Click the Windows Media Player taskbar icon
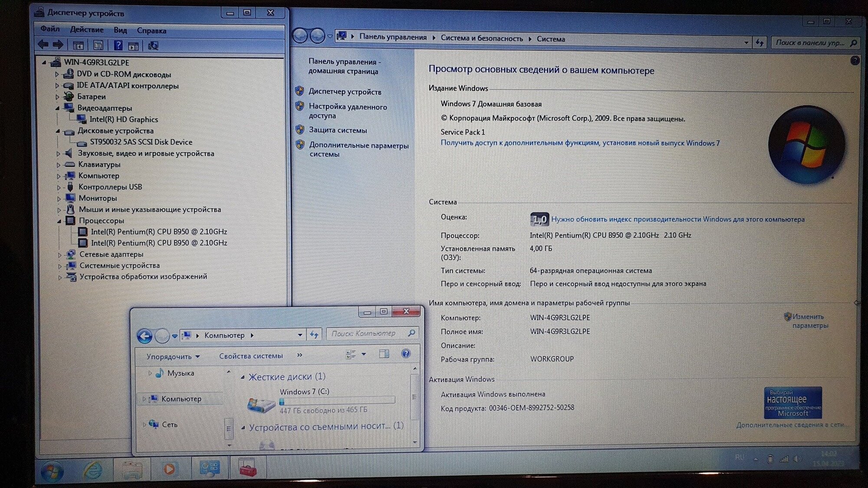868x488 pixels. (x=169, y=469)
